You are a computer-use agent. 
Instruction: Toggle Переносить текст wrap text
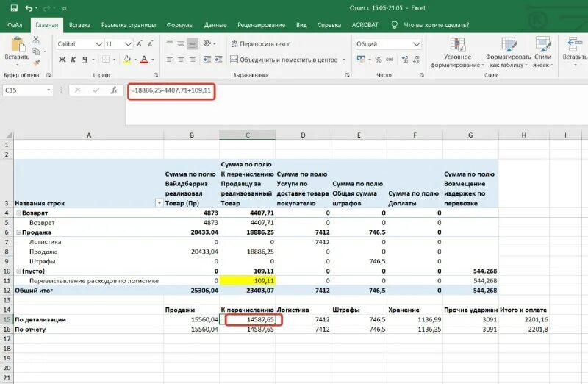(260, 44)
